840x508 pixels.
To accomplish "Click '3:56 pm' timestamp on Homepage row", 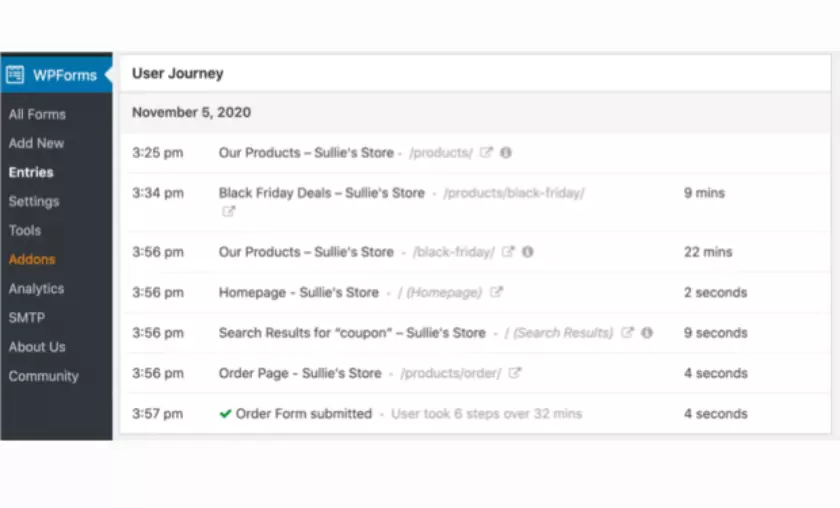I will tap(158, 293).
